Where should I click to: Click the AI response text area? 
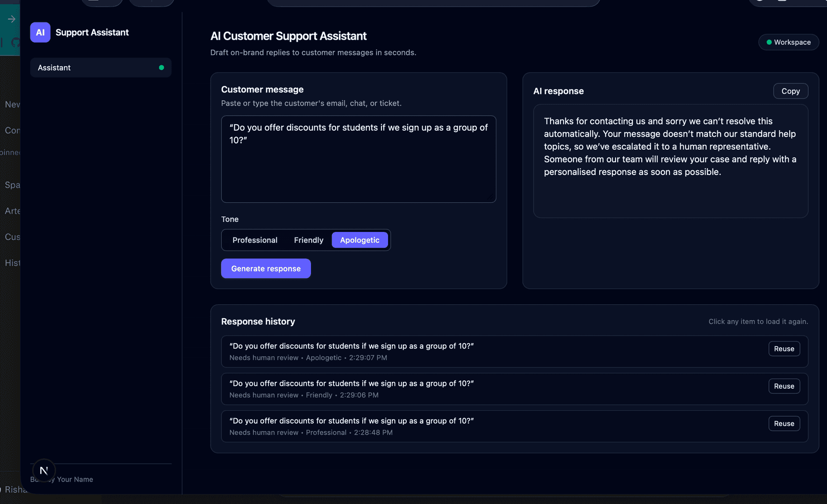671,161
